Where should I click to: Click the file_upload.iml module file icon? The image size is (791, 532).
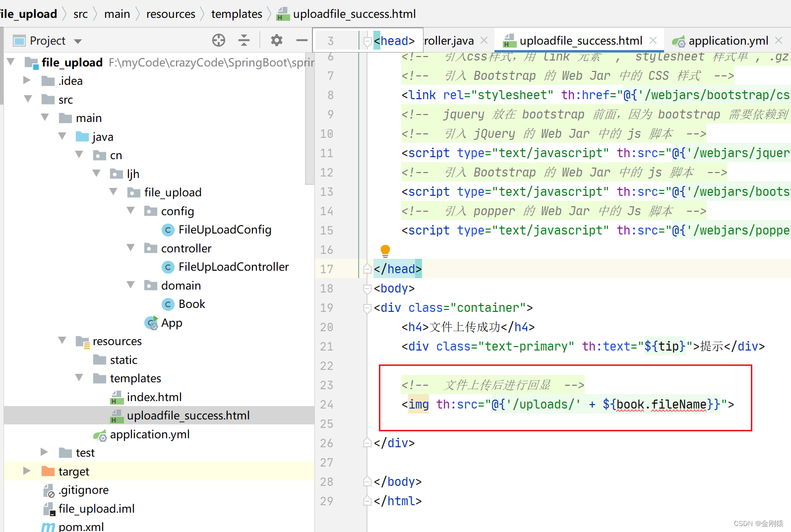pyautogui.click(x=49, y=509)
